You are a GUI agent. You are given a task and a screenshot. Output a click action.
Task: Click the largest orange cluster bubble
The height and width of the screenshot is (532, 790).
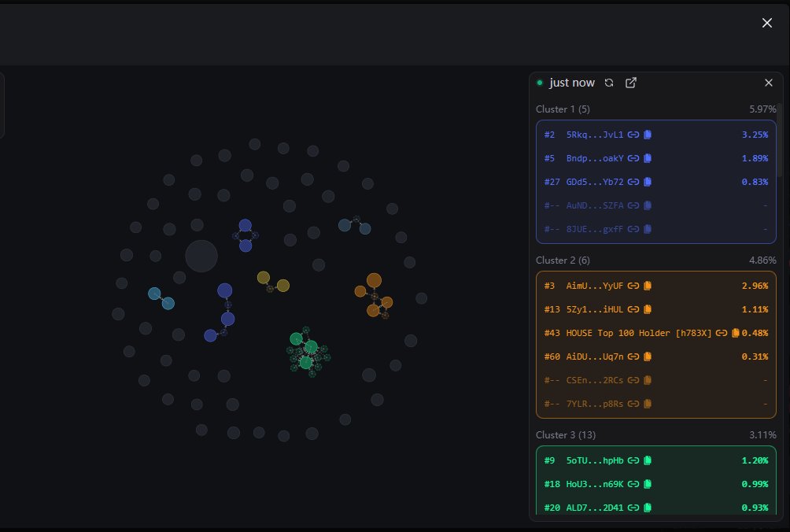point(374,281)
